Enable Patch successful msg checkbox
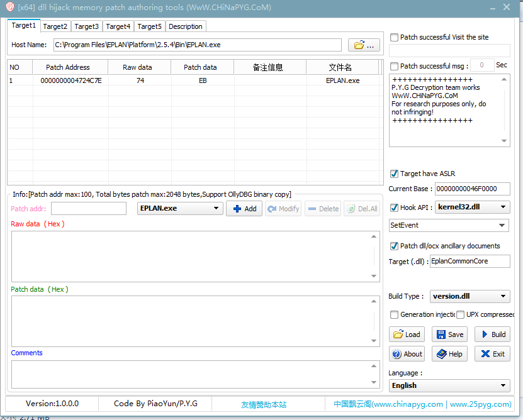Screen dimensions: 523x420 394,67
